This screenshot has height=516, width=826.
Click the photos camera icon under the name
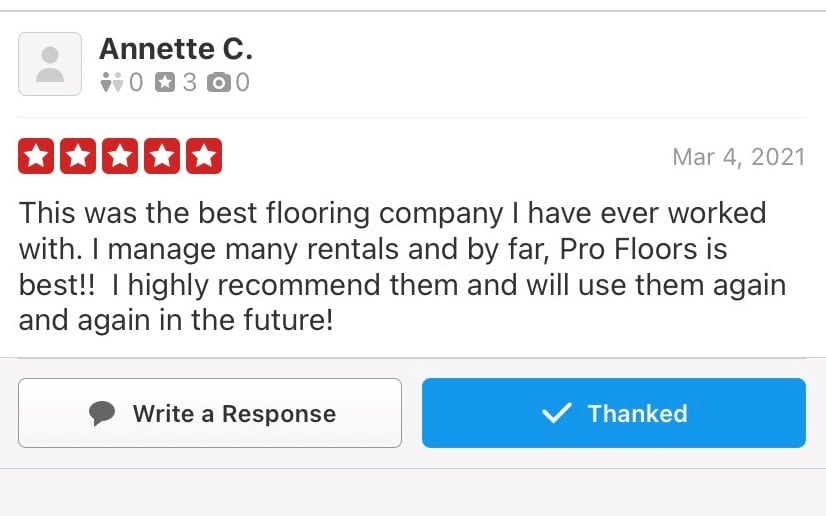tap(218, 84)
